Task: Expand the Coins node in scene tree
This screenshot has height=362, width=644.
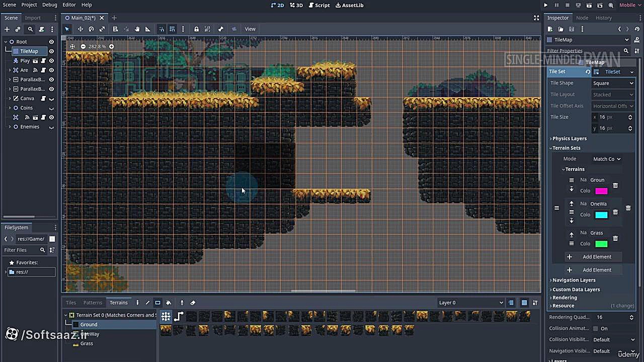Action: (10, 108)
